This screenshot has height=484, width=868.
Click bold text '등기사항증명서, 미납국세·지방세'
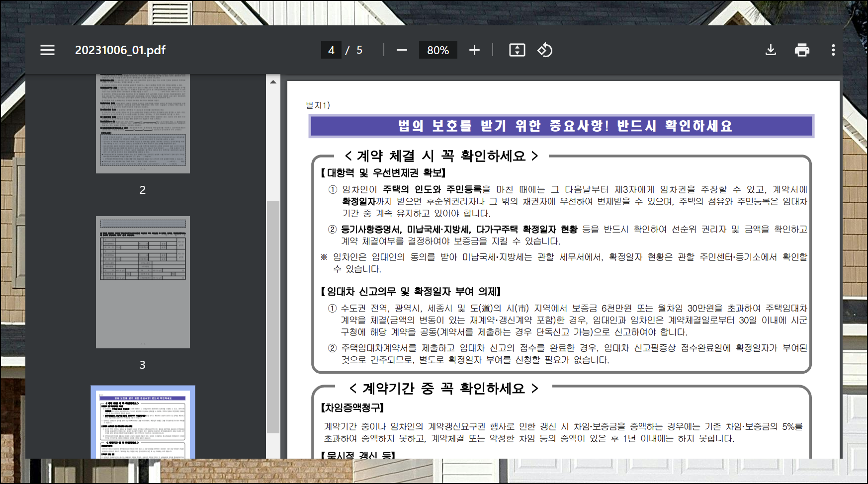(406, 229)
